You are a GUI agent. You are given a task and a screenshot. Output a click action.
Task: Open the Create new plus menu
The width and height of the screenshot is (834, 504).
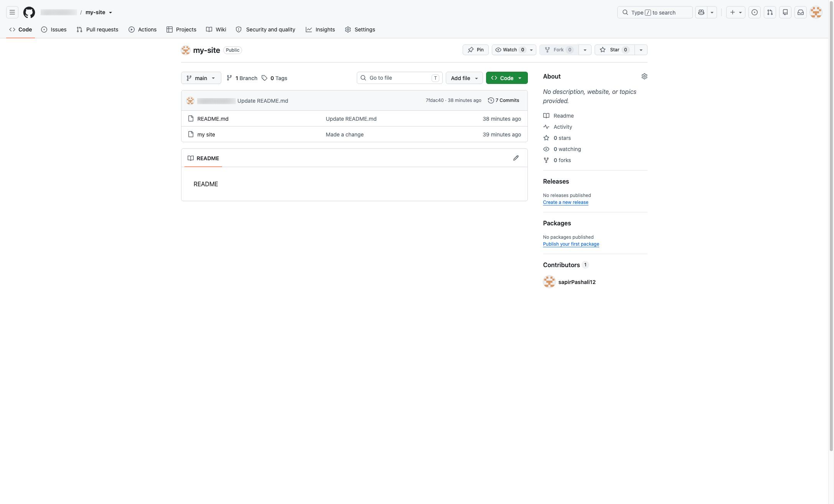(x=736, y=12)
